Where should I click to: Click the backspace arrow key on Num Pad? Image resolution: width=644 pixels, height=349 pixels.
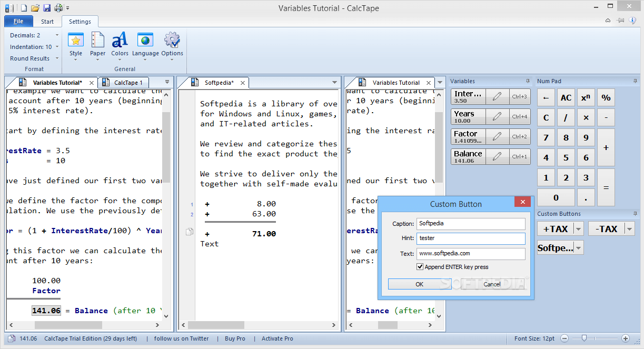(x=546, y=98)
